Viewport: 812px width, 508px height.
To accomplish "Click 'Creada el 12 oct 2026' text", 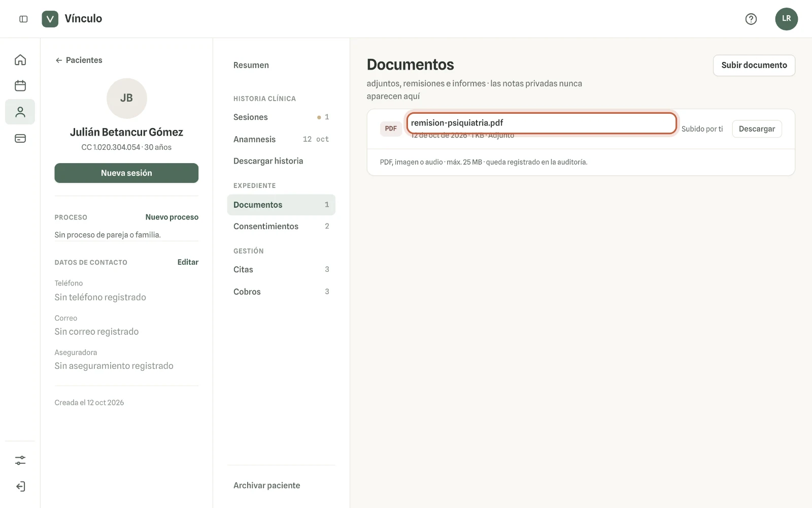I will pyautogui.click(x=89, y=402).
